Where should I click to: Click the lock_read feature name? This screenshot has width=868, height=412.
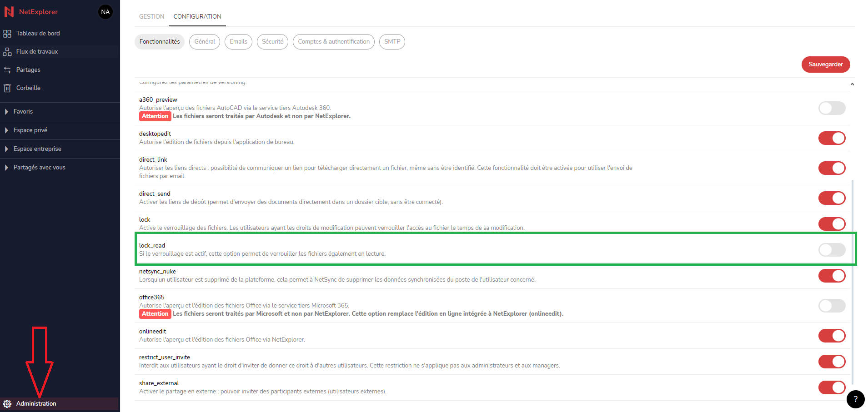click(152, 246)
